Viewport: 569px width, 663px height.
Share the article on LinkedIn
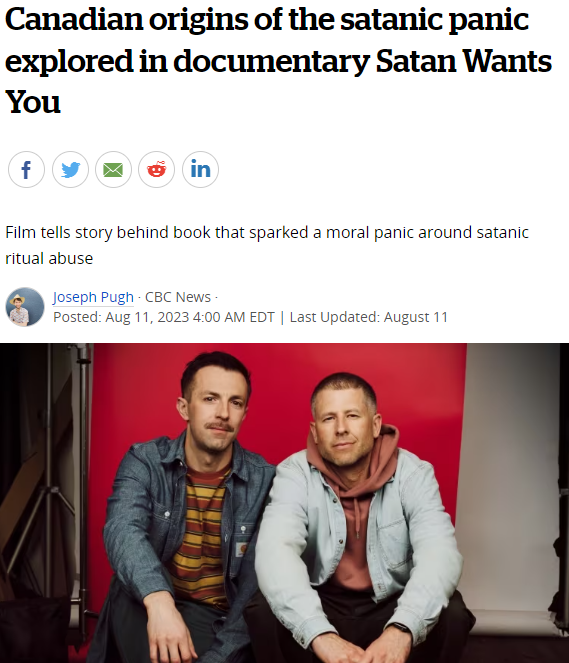[x=200, y=170]
